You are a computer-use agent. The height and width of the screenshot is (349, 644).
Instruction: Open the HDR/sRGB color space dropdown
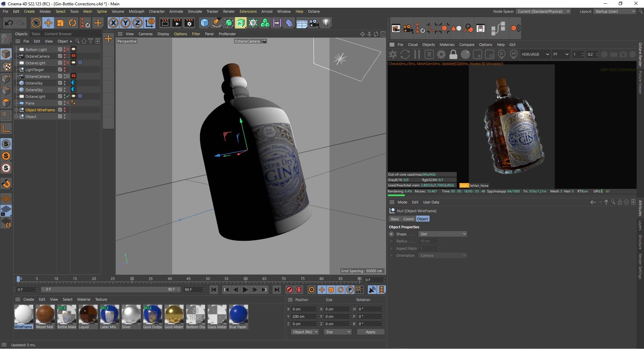[535, 54]
